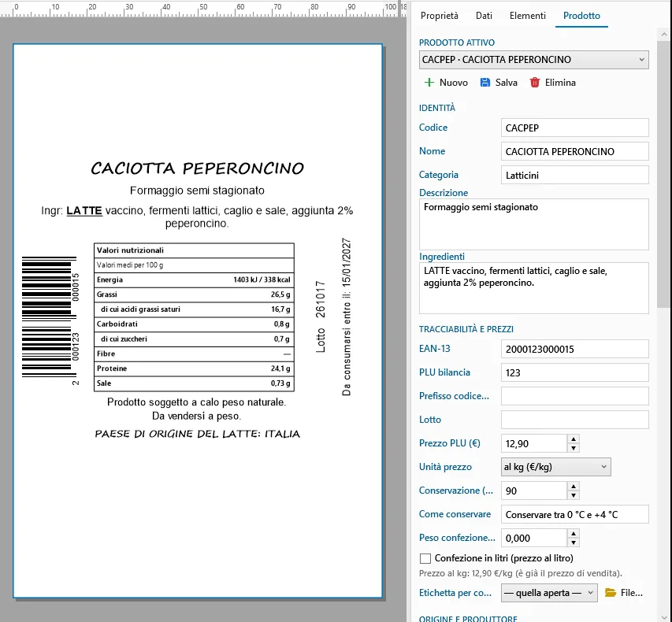Open the Dati tab

click(x=484, y=16)
